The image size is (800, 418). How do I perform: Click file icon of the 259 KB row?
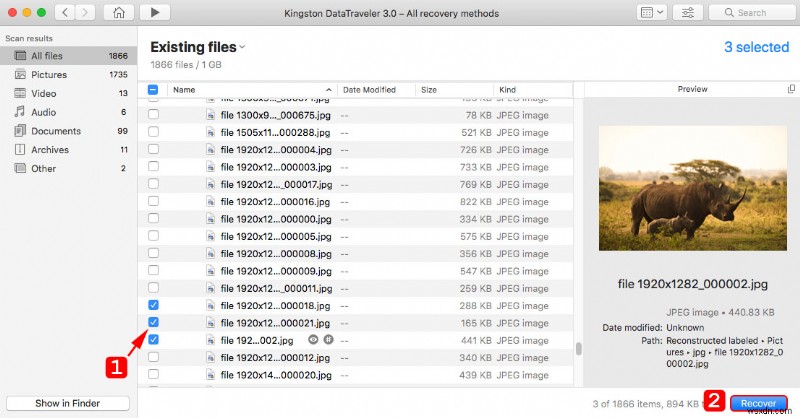(210, 289)
